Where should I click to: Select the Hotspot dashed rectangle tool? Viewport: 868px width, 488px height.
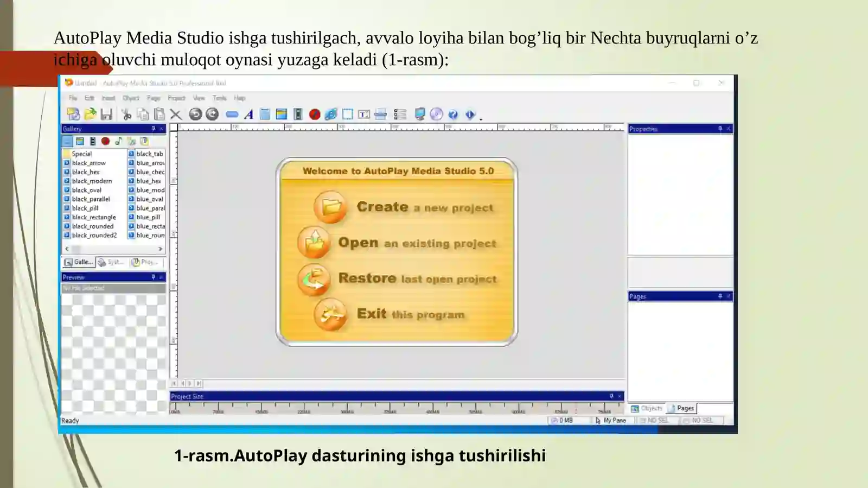[348, 114]
